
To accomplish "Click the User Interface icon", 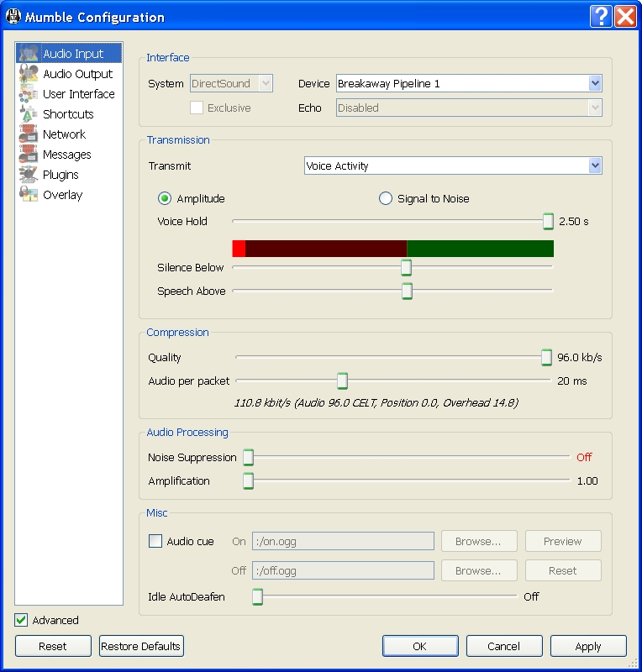I will (29, 93).
